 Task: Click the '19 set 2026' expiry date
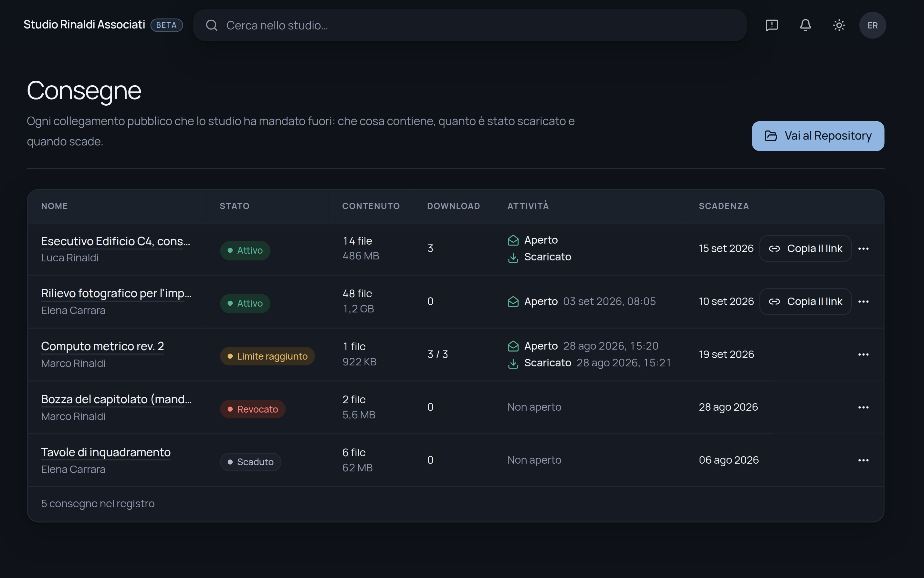pos(726,354)
